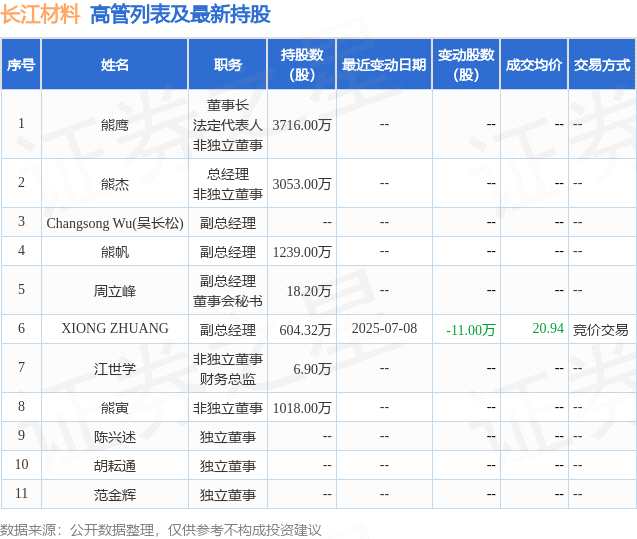Image resolution: width=637 pixels, height=539 pixels.
Task: Select the 最近变动日期 column header
Action: click(384, 65)
